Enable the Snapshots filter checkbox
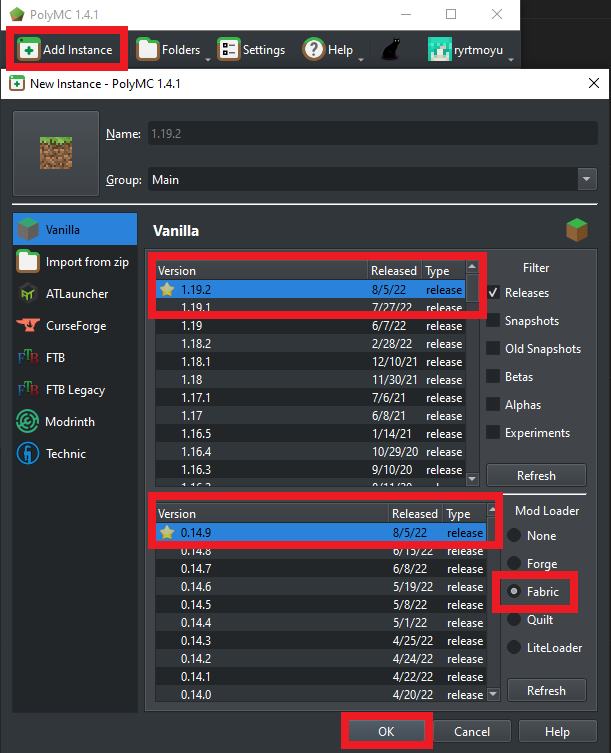The image size is (611, 753). click(493, 320)
